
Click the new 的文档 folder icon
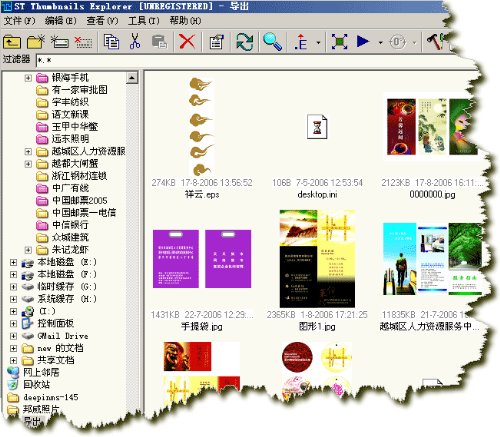pyautogui.click(x=27, y=348)
